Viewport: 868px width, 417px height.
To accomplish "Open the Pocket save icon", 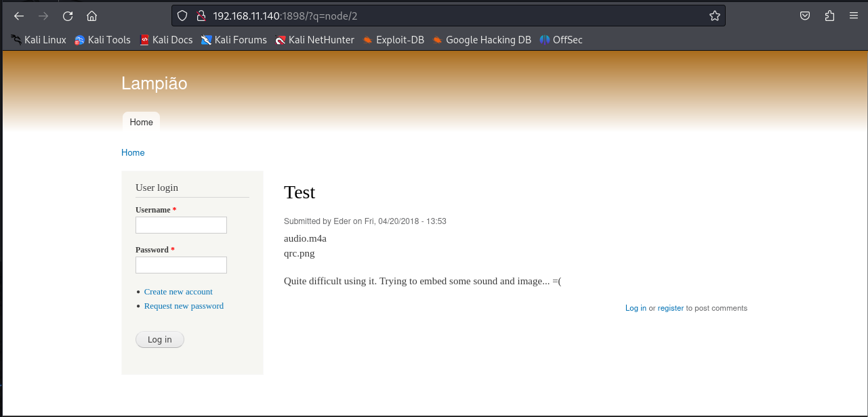I will (805, 16).
